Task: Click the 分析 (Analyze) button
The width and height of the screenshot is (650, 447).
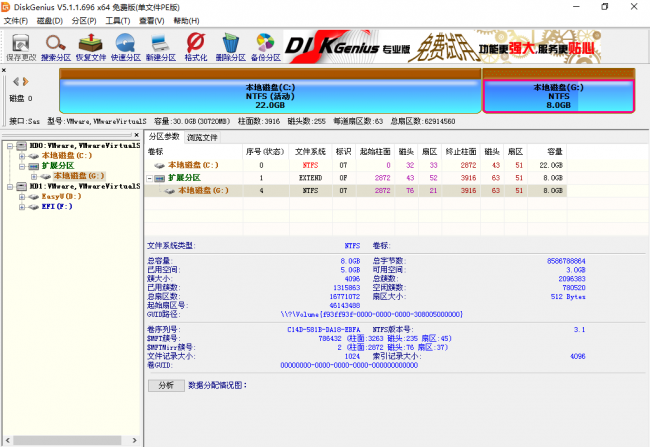Action: coord(166,385)
